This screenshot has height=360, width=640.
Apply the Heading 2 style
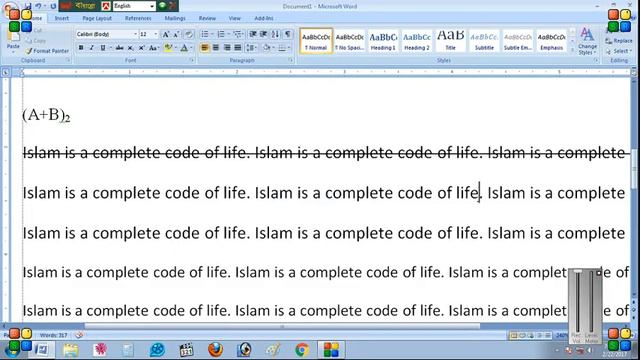click(417, 41)
